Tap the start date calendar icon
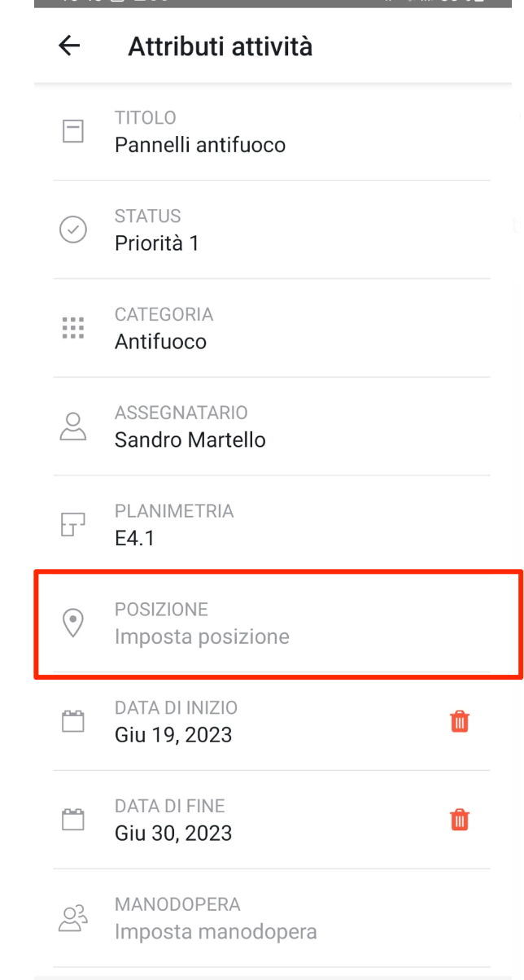 pyautogui.click(x=73, y=721)
